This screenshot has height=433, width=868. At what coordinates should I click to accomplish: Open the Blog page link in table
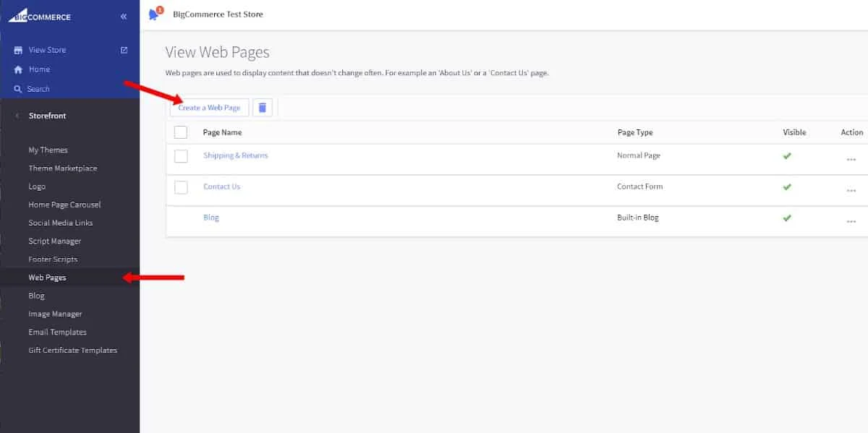pos(211,218)
